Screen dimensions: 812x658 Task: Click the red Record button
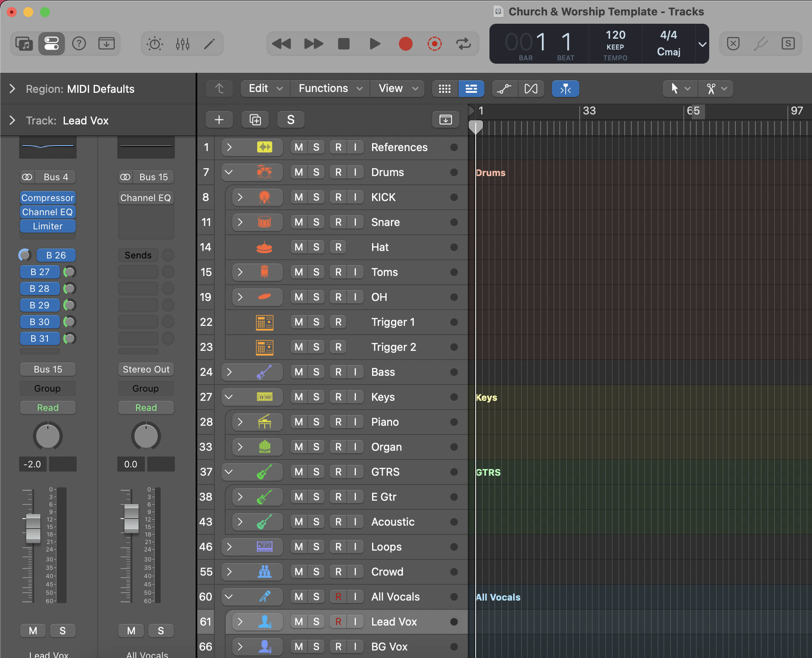pos(405,44)
